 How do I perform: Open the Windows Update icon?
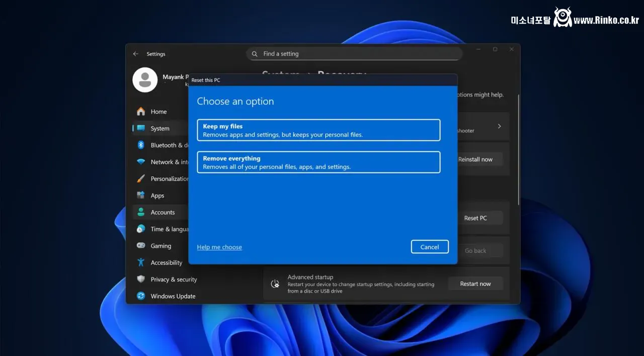(x=141, y=296)
